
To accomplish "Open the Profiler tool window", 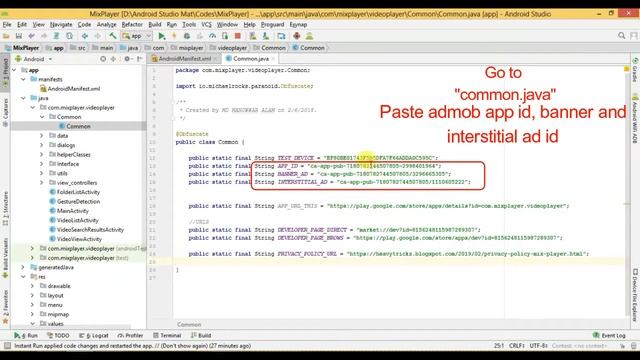I will tap(131, 336).
